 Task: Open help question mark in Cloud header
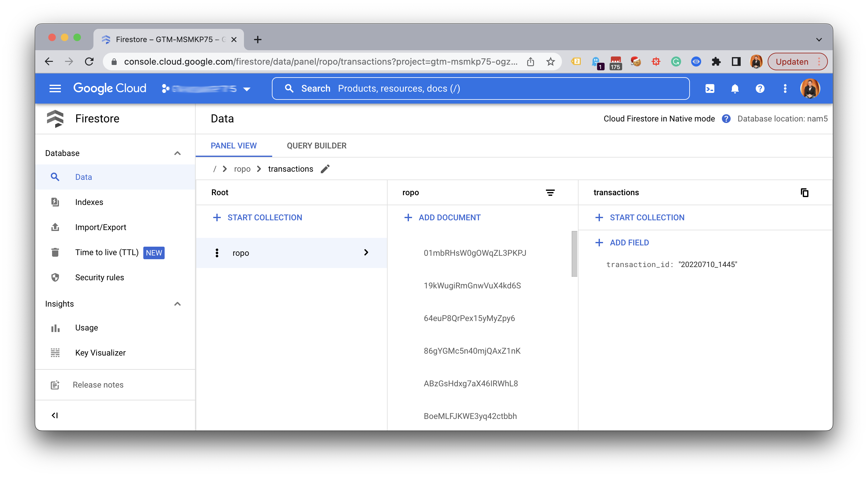pyautogui.click(x=760, y=89)
